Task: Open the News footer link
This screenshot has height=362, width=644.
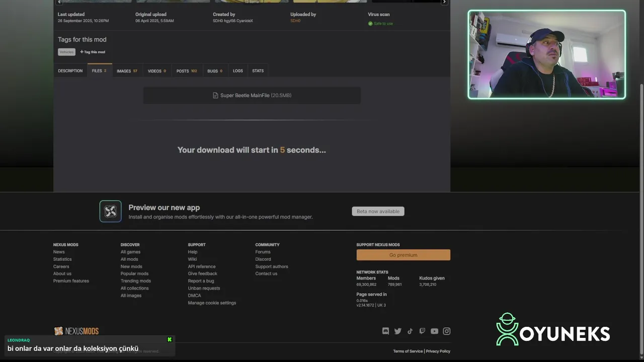Action: (59, 252)
